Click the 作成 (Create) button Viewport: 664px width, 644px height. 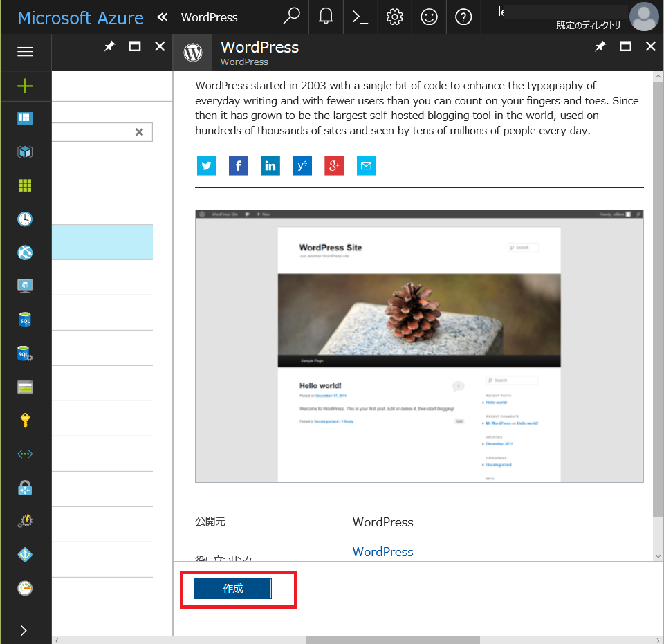[x=232, y=588]
